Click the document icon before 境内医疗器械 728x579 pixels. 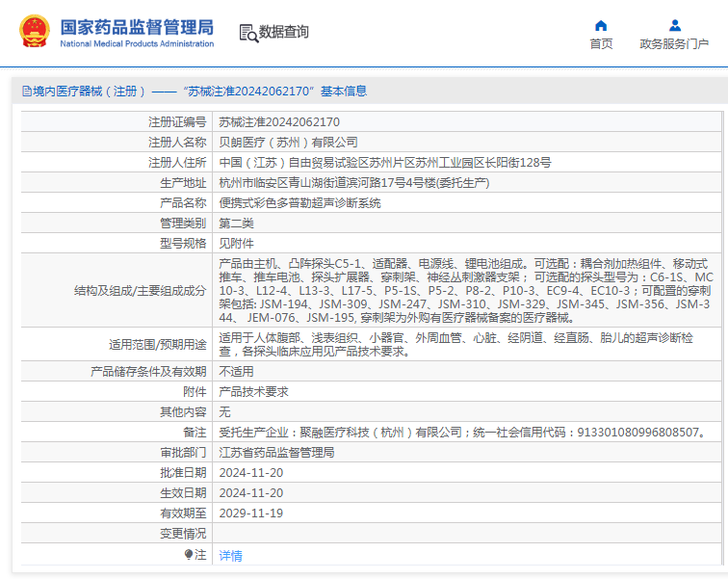[x=26, y=92]
